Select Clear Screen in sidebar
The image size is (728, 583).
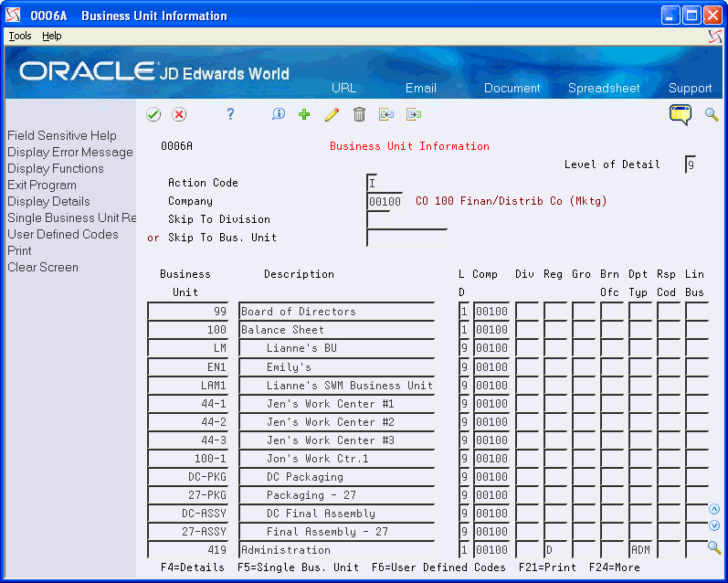[x=43, y=267]
